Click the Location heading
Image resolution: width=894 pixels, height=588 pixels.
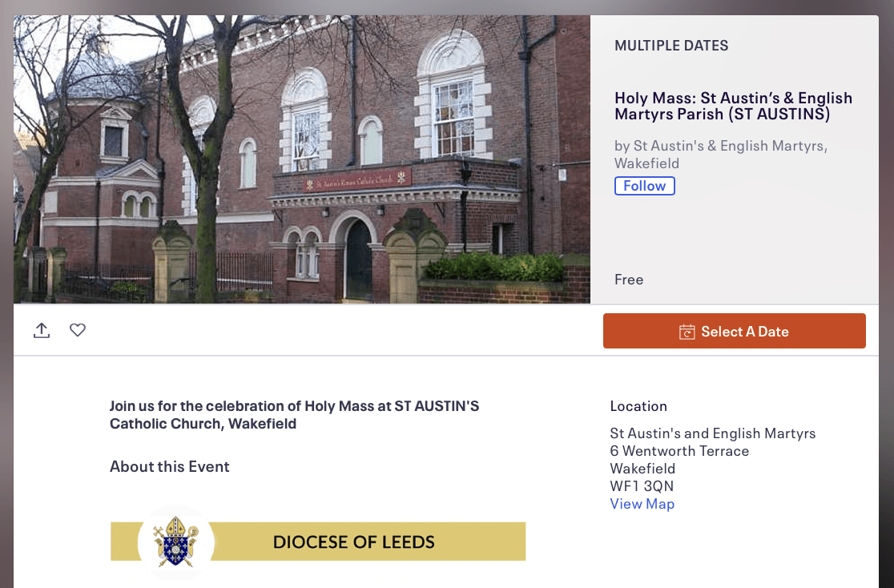[638, 406]
